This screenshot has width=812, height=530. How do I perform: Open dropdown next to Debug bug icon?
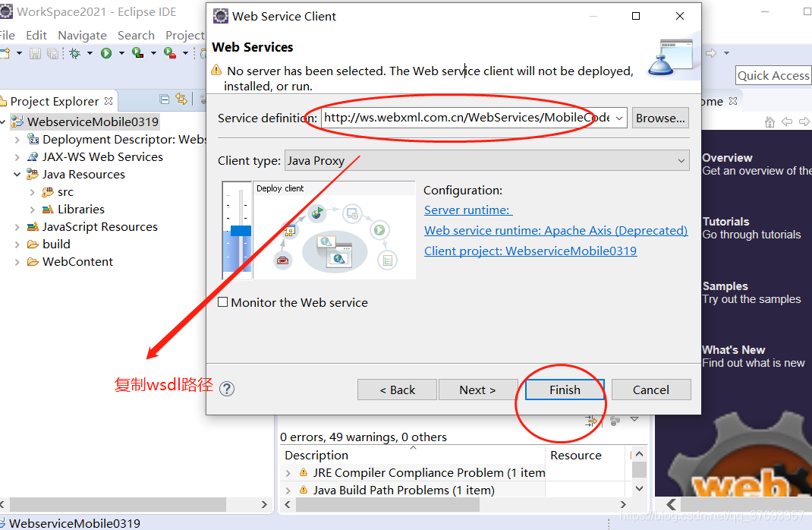tap(90, 53)
